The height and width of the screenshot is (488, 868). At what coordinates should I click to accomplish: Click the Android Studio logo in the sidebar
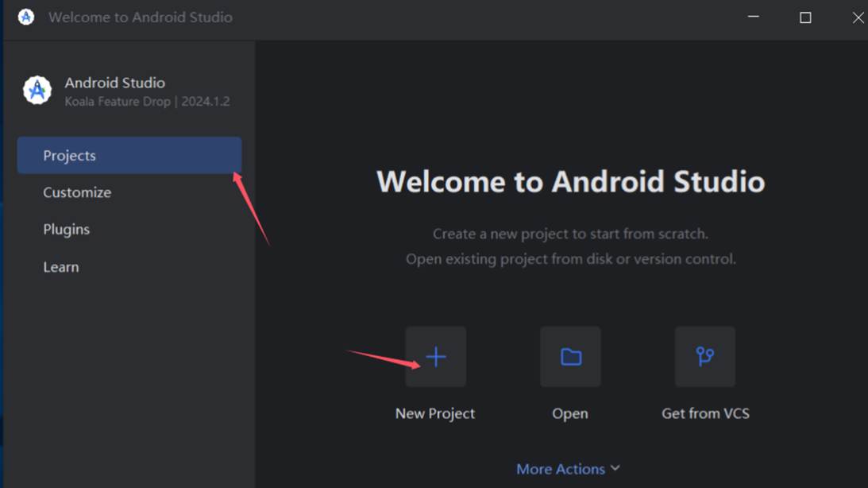[37, 91]
